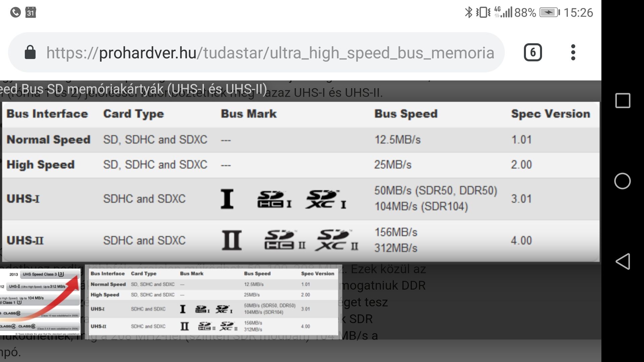Tap the image caption about UHS-I és UHS-II
This screenshot has height=362, width=644.
(134, 89)
